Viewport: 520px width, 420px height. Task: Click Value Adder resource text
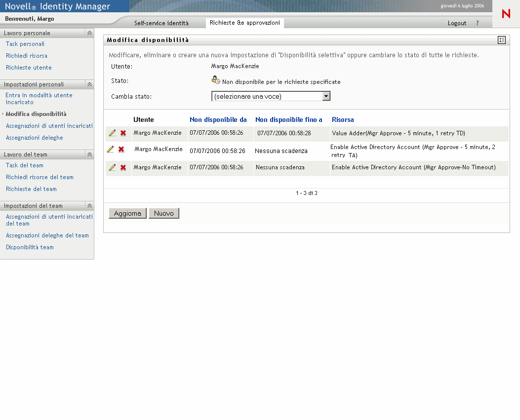coord(399,133)
